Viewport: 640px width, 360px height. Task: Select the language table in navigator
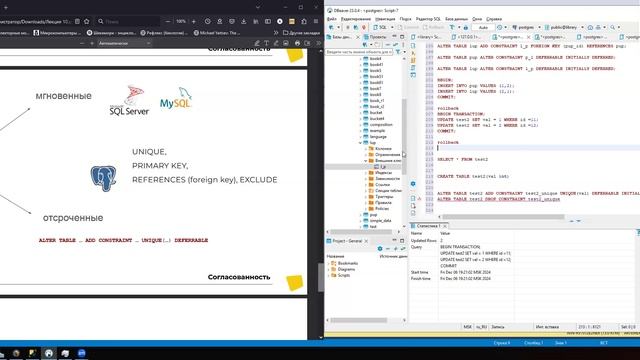tap(378, 136)
